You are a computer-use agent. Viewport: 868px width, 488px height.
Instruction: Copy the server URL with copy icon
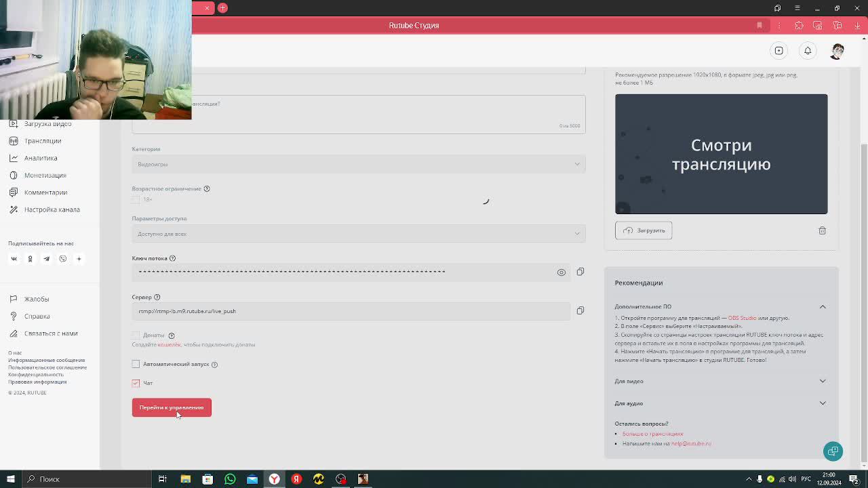click(580, 310)
